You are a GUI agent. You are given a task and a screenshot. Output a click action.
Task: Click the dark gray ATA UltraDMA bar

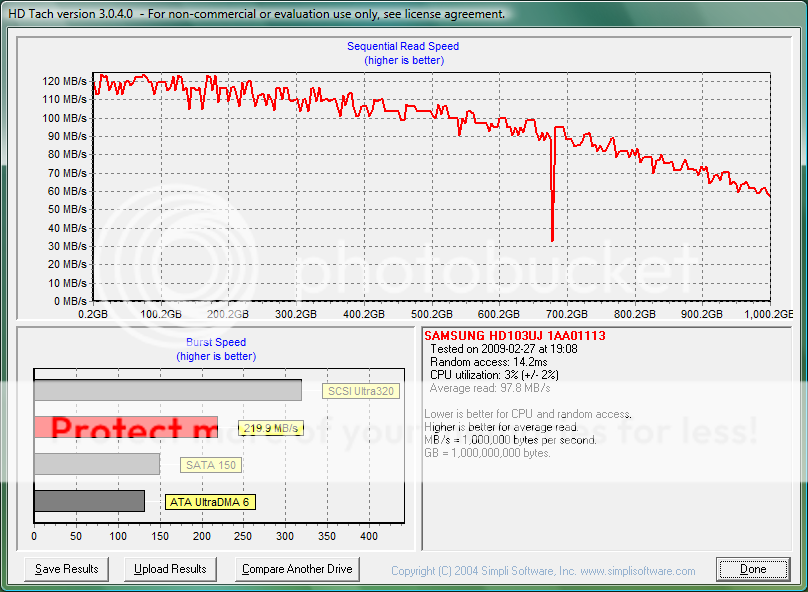[89, 501]
